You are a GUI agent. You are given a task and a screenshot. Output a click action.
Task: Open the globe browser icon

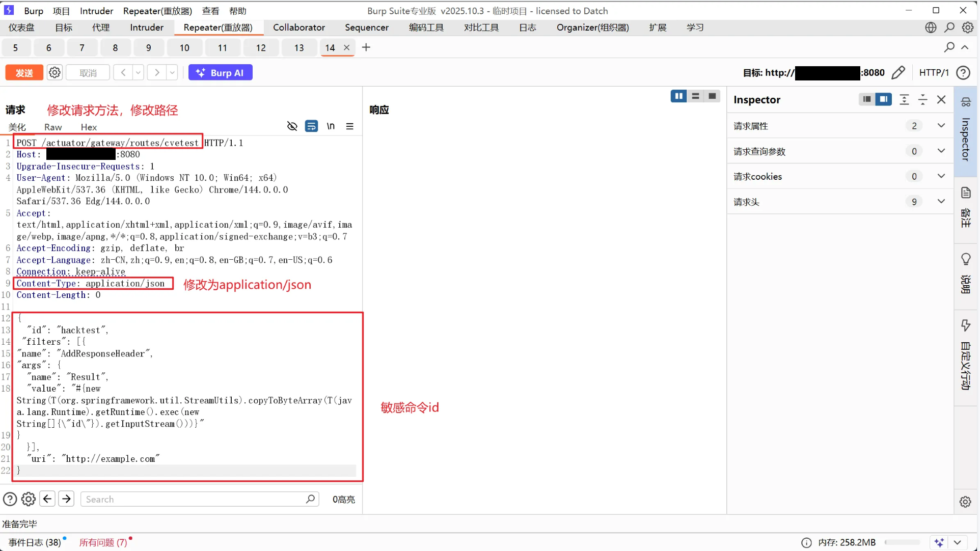[x=931, y=27]
